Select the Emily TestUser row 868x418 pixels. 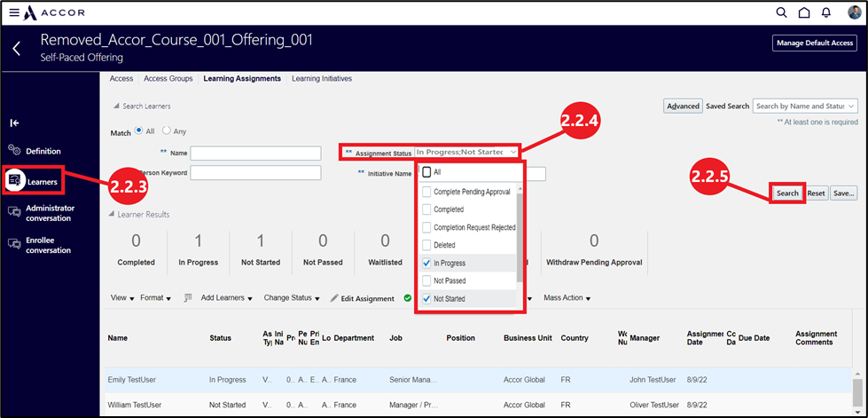tap(478, 380)
